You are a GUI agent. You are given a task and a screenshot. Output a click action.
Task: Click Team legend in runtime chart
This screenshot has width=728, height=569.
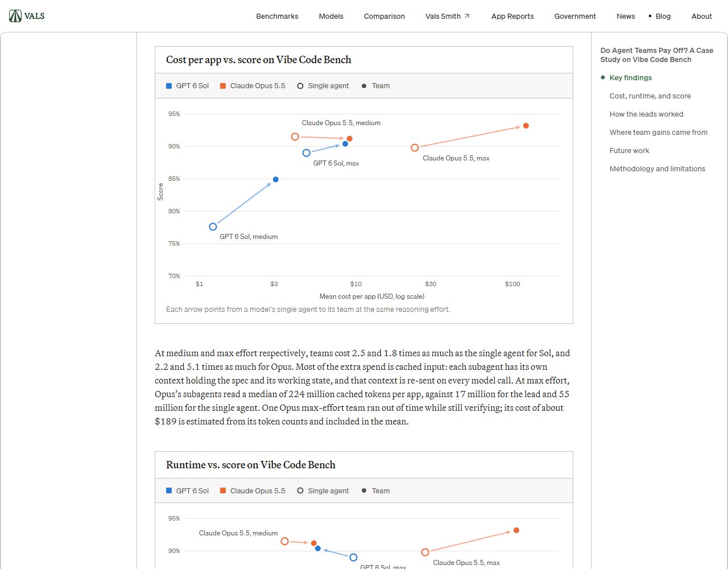click(x=375, y=491)
